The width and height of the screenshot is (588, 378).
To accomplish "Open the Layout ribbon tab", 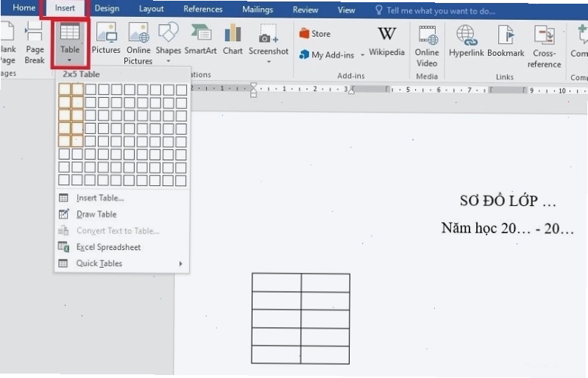I will click(151, 9).
